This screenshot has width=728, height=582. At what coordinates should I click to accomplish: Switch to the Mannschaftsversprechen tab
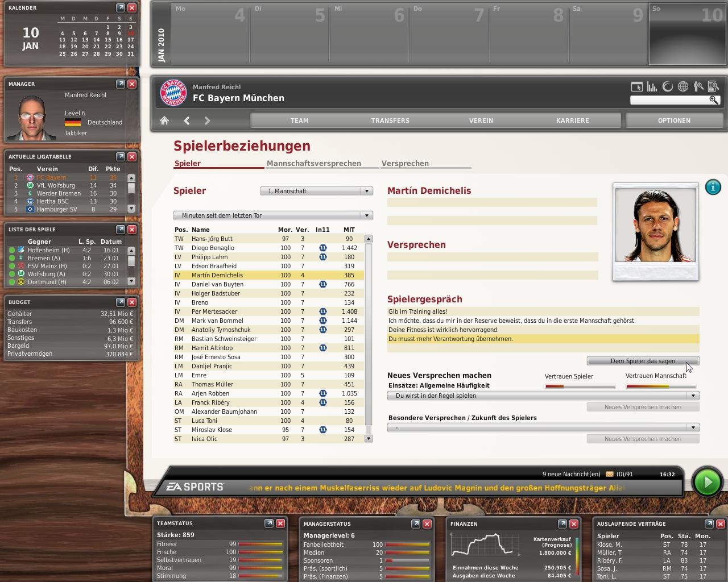pos(314,164)
